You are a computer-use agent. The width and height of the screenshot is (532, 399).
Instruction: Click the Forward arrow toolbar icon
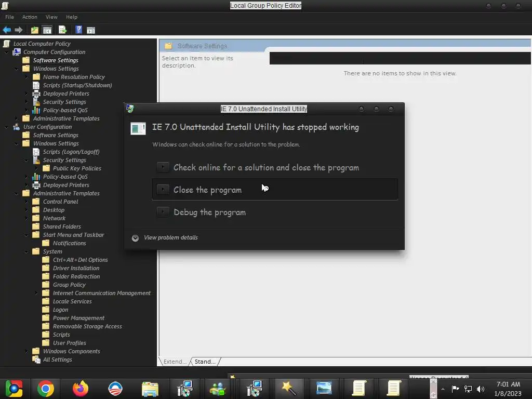tap(19, 30)
